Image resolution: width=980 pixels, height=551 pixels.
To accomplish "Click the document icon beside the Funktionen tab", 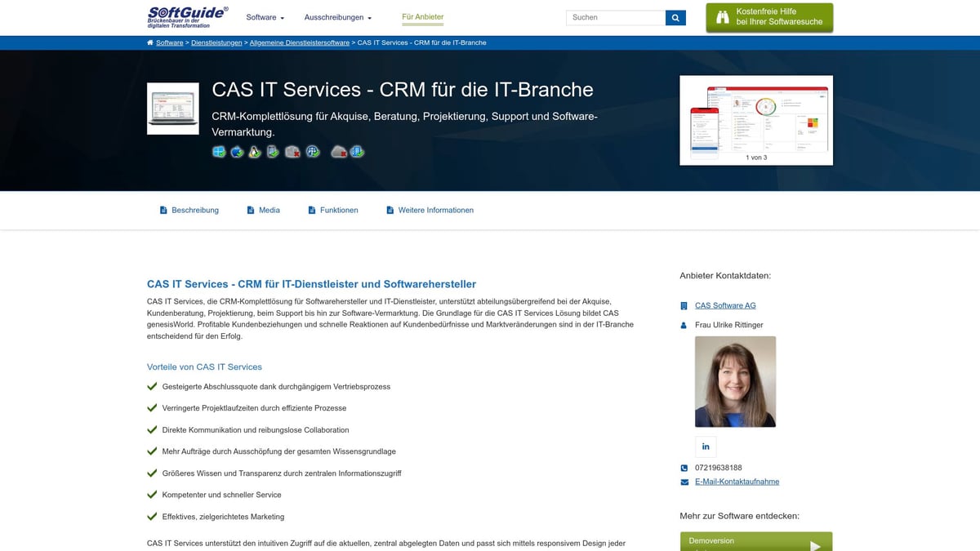I will [x=312, y=210].
